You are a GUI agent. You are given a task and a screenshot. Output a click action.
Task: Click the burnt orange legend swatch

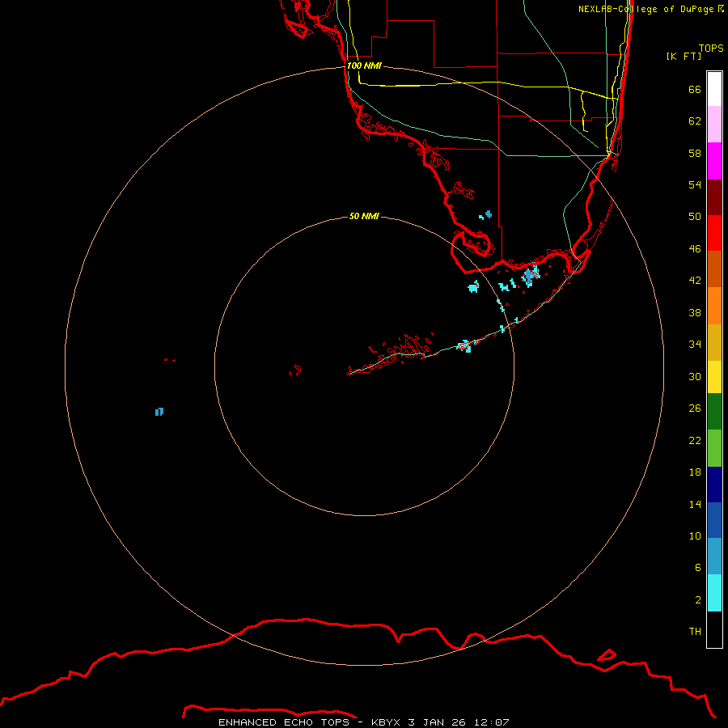(x=714, y=269)
